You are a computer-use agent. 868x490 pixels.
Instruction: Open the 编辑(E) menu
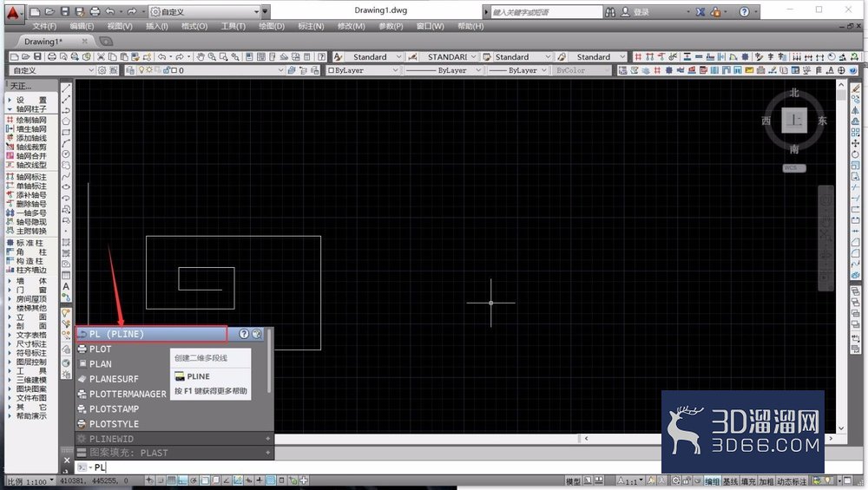coord(82,26)
